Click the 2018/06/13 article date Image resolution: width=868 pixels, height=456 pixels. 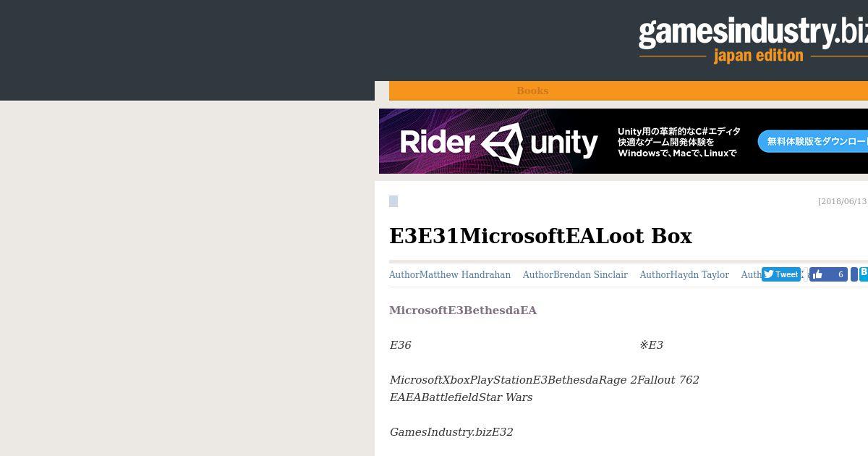[843, 201]
